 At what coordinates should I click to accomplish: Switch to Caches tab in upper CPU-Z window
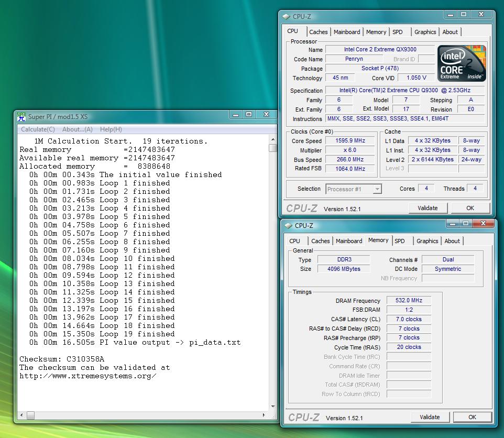pyautogui.click(x=318, y=32)
